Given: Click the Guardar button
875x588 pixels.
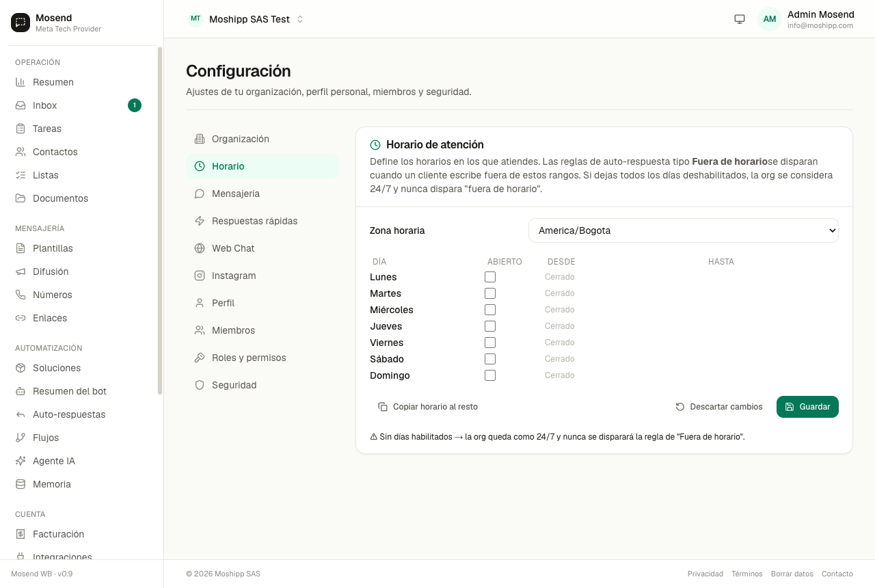Looking at the screenshot, I should (807, 407).
